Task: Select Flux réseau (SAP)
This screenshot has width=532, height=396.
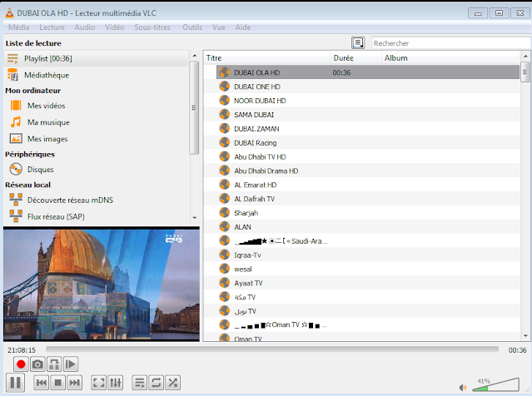Action: tap(56, 216)
